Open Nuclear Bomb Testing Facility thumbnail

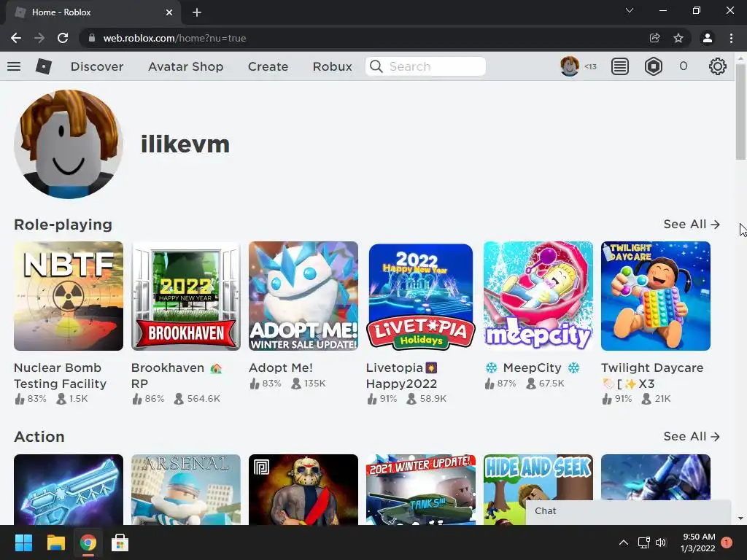[x=69, y=296]
